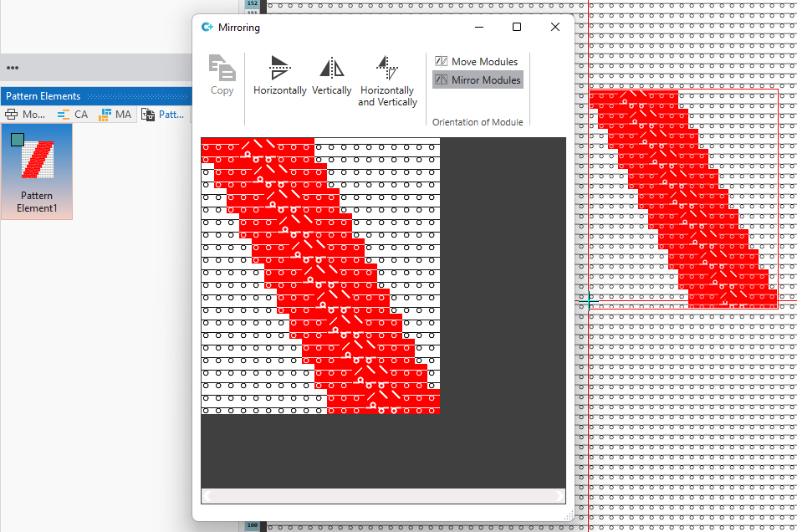Maximize the Mirroring dialog window
This screenshot has height=532, width=797.
pyautogui.click(x=517, y=28)
